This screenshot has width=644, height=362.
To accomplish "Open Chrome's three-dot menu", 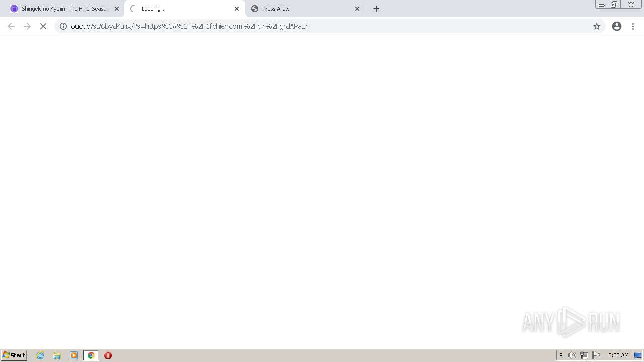I will click(633, 26).
